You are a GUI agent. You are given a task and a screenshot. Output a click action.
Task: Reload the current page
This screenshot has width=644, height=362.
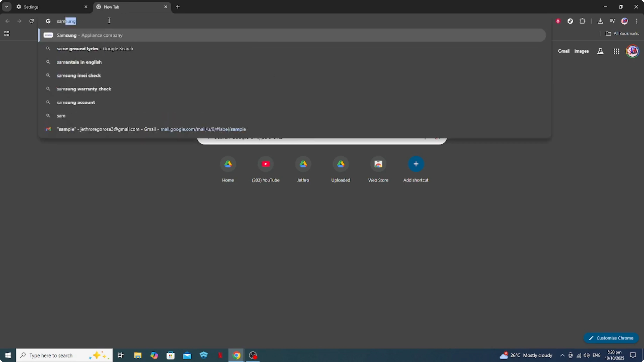point(31,21)
